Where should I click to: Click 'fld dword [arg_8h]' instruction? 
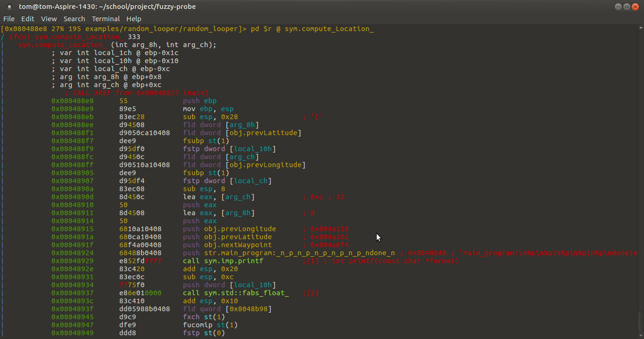[x=221, y=125]
